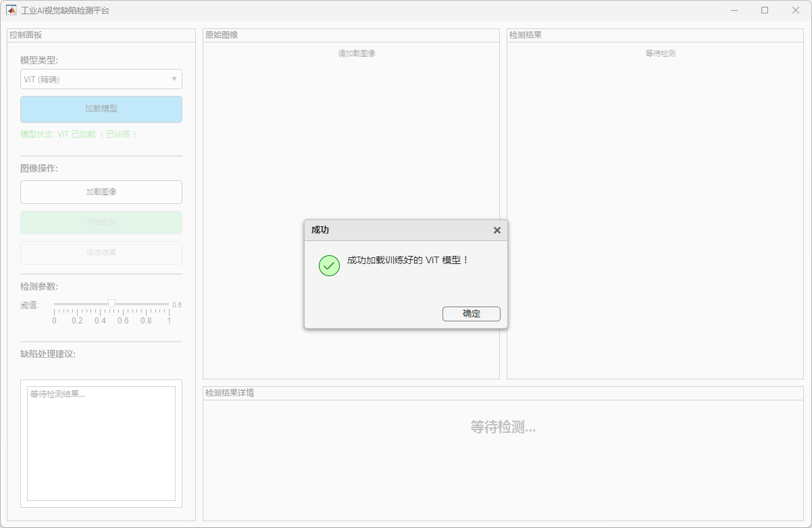
Task: Click the 保存结果 button
Action: [x=101, y=253]
